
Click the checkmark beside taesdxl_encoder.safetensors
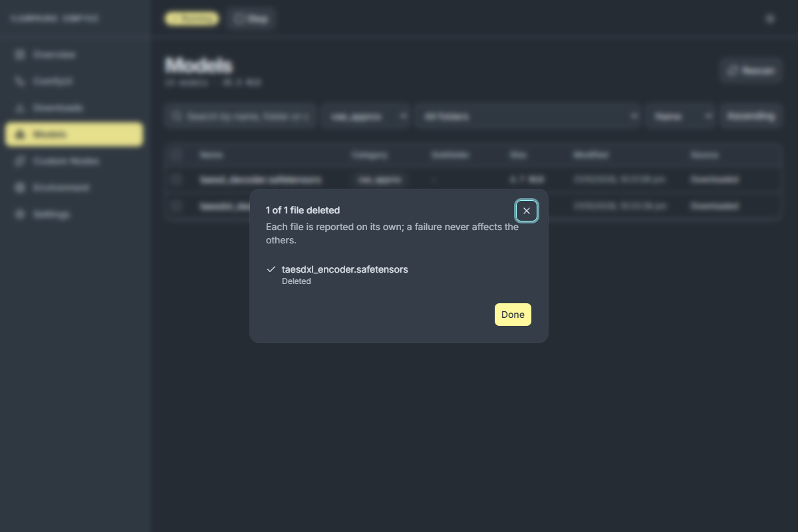(x=271, y=269)
